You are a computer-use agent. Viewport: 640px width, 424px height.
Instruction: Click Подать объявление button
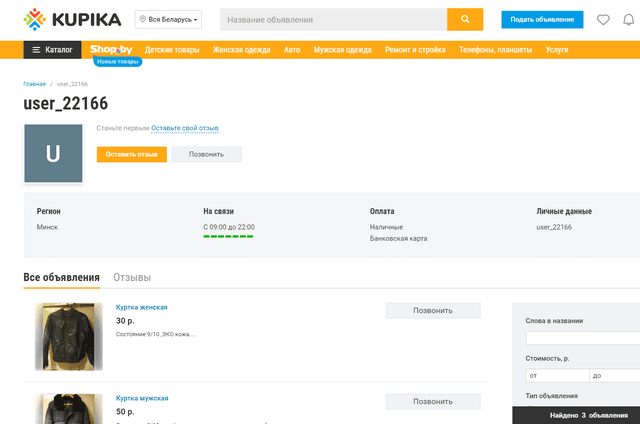click(x=542, y=20)
